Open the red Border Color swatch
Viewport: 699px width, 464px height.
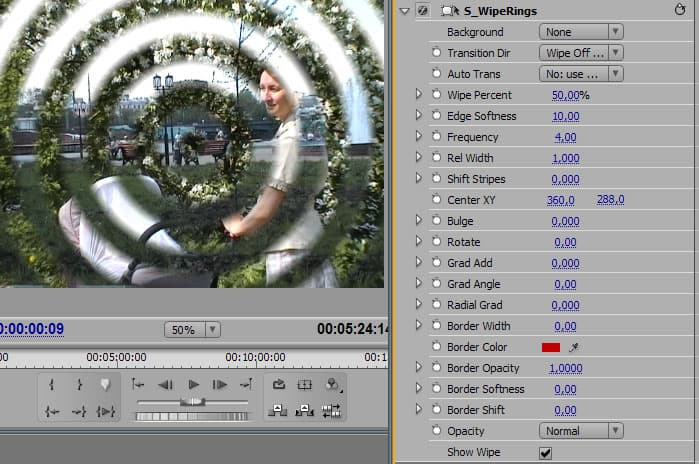coord(551,347)
